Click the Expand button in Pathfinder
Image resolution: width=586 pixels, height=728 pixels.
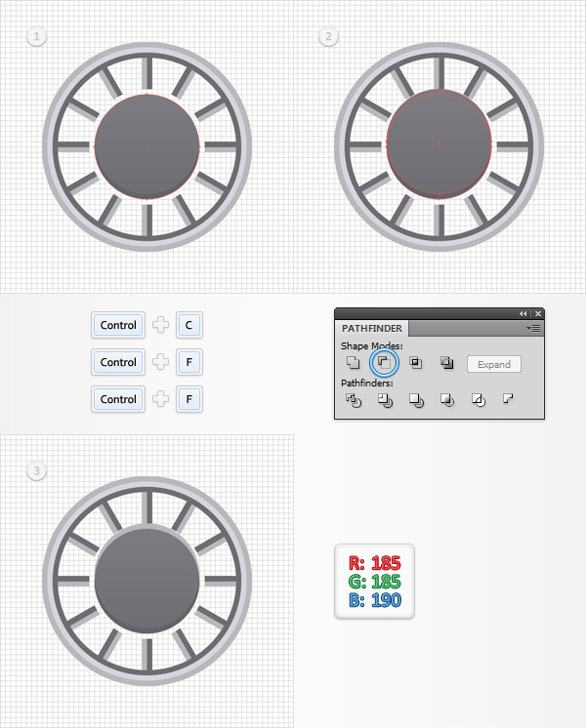tap(494, 364)
